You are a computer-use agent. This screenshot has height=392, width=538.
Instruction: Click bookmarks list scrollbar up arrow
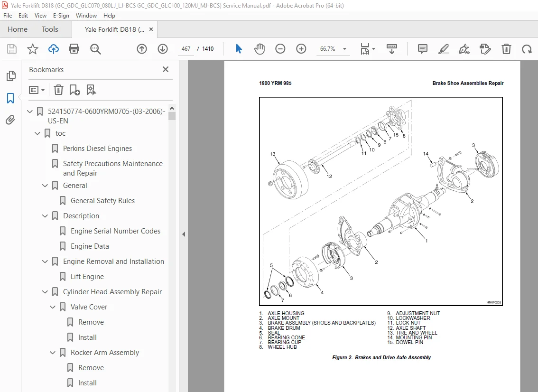172,108
